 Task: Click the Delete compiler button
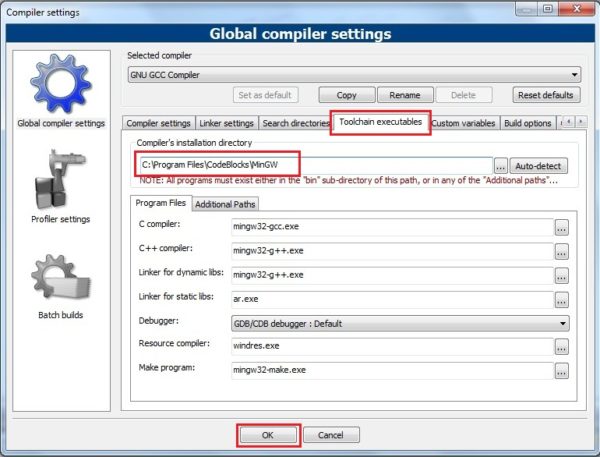coord(463,95)
